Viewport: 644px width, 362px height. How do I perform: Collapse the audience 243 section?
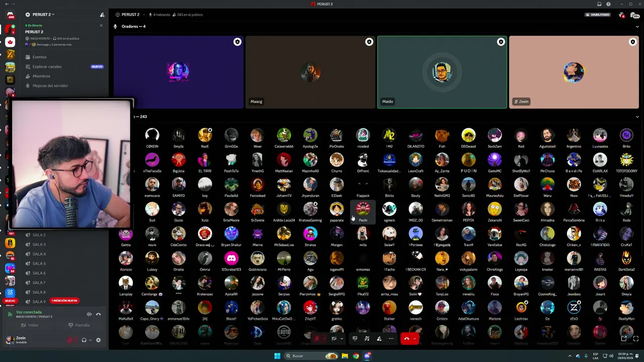[x=637, y=117]
